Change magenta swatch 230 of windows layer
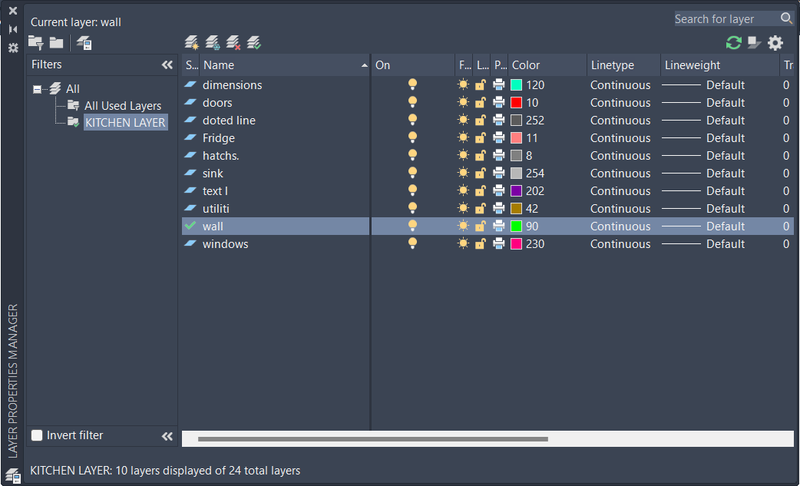 (x=516, y=244)
